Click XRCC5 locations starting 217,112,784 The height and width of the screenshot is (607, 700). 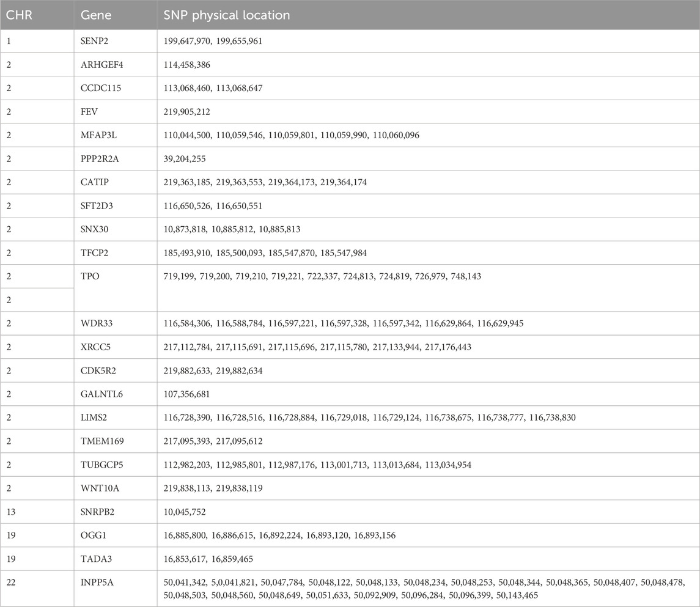(317, 347)
